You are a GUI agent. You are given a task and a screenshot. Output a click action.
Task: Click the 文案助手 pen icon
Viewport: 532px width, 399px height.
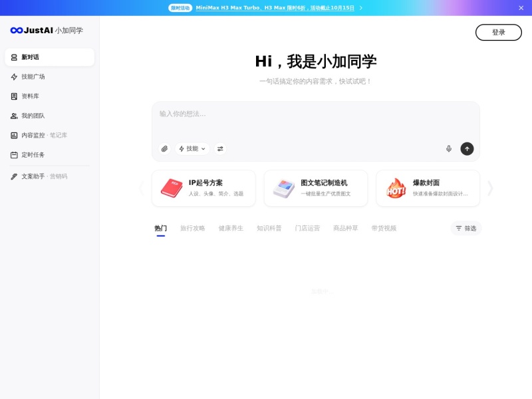click(14, 176)
